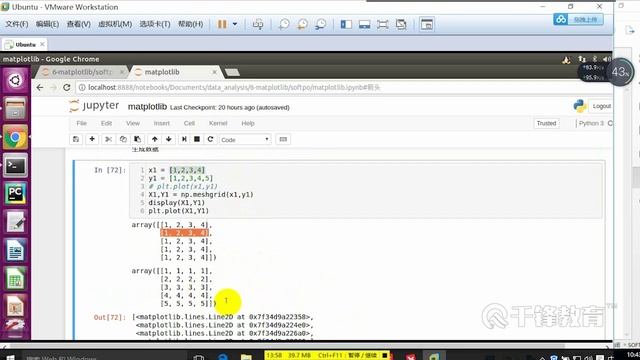Copy selected cells icon in Jupyter toolbar
The width and height of the screenshot is (640, 360).
point(123,139)
